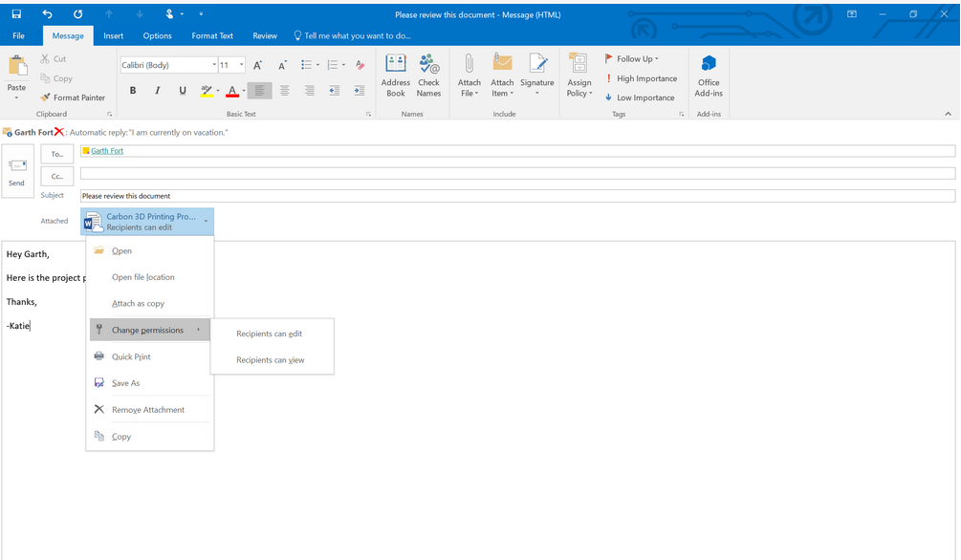The width and height of the screenshot is (961, 560).
Task: Open the font size 11 dropdown
Action: pos(242,65)
